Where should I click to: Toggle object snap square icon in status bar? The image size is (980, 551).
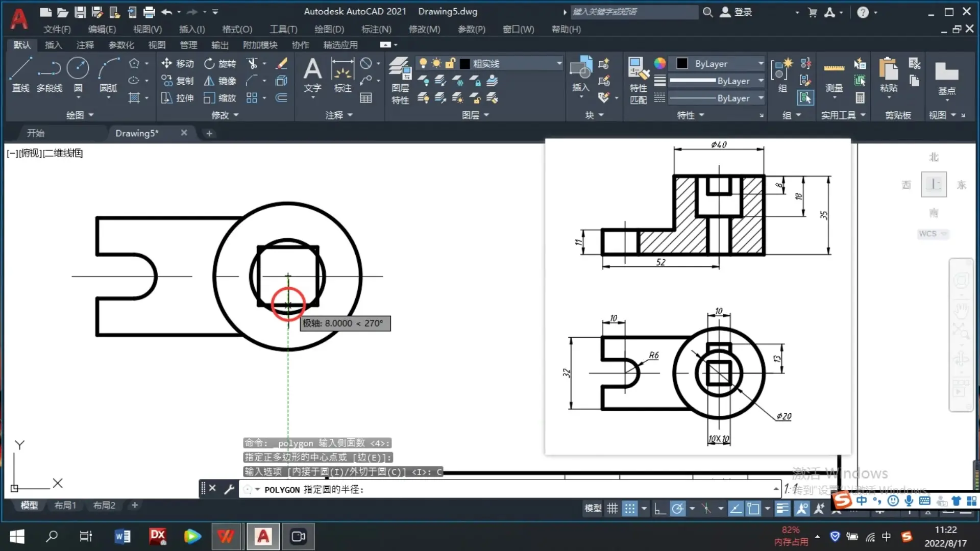pos(753,509)
